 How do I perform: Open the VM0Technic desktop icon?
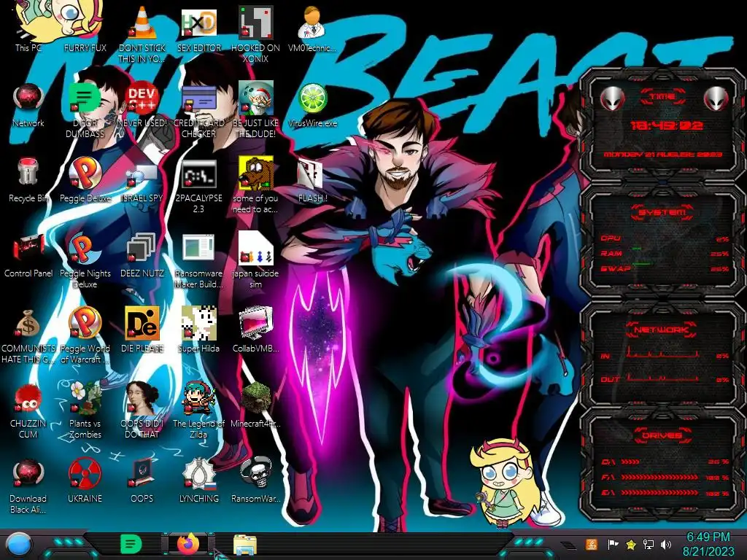[x=312, y=23]
